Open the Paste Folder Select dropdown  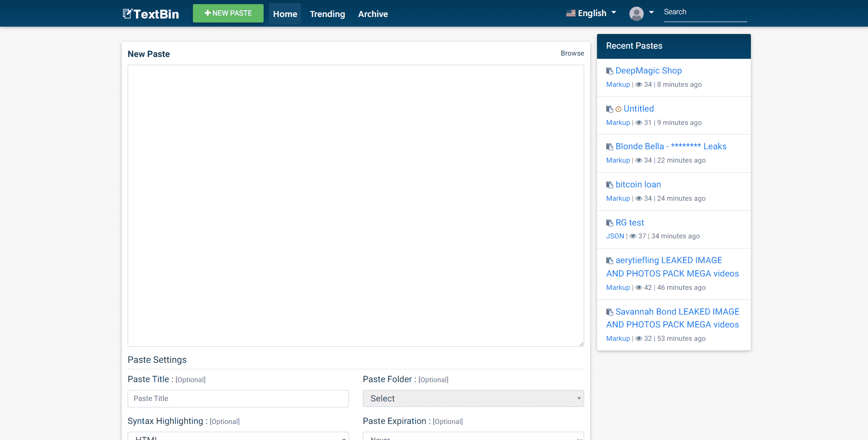pos(473,399)
